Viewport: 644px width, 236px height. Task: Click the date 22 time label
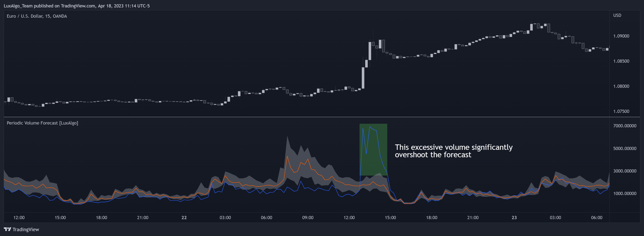(x=184, y=218)
